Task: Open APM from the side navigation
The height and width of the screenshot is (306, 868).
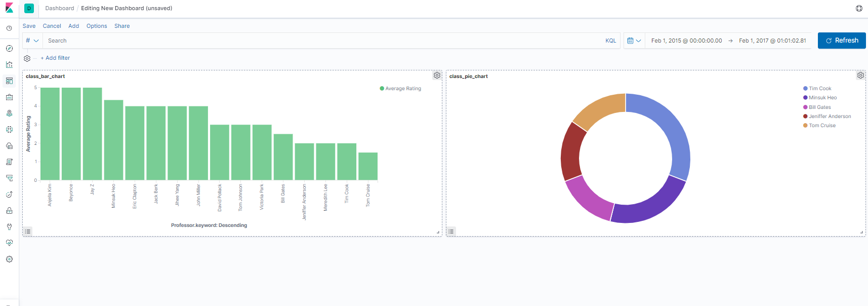Action: coord(9,178)
